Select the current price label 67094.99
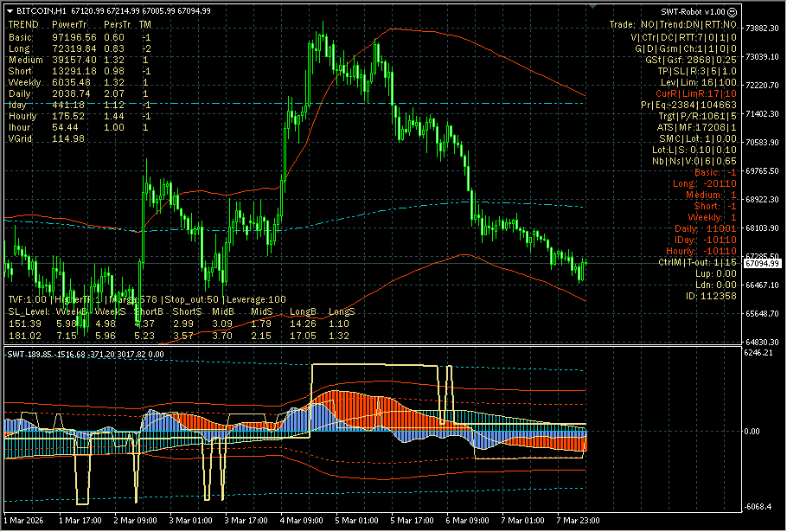The width and height of the screenshot is (787, 532). point(762,264)
